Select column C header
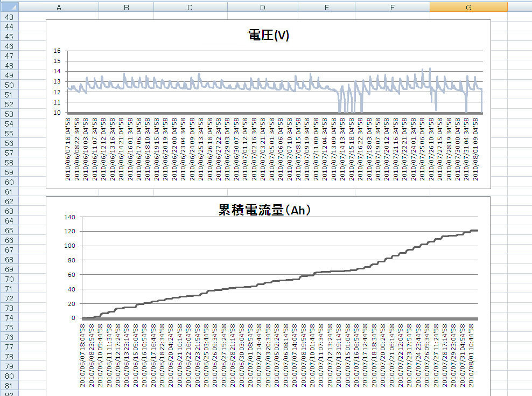This screenshot has width=532, height=396. [190, 8]
